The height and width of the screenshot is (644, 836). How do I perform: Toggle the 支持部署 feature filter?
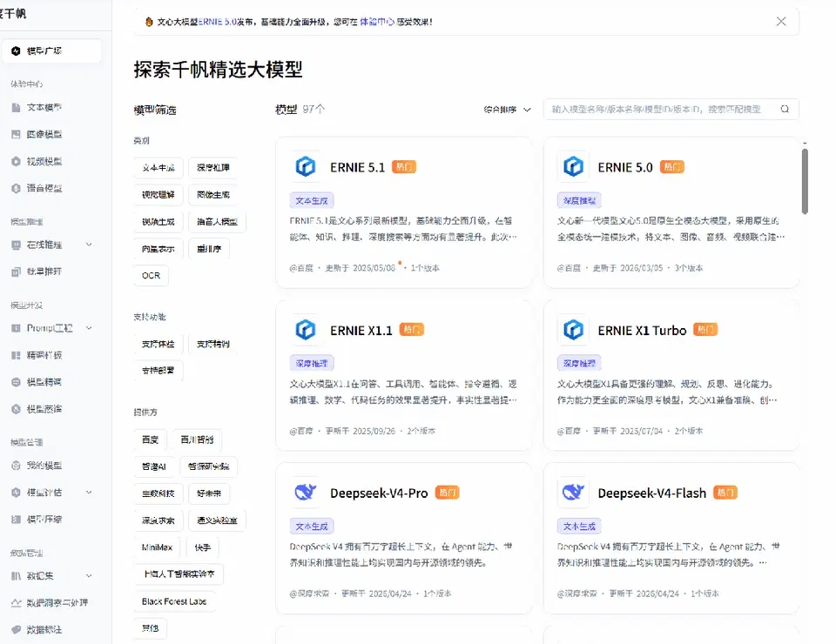(x=158, y=370)
